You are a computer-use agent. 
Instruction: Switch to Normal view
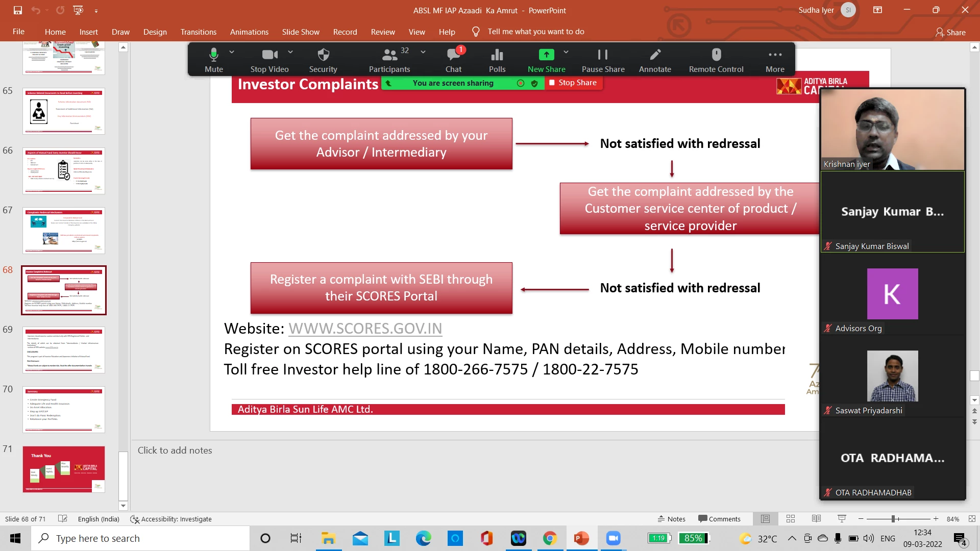click(x=765, y=519)
